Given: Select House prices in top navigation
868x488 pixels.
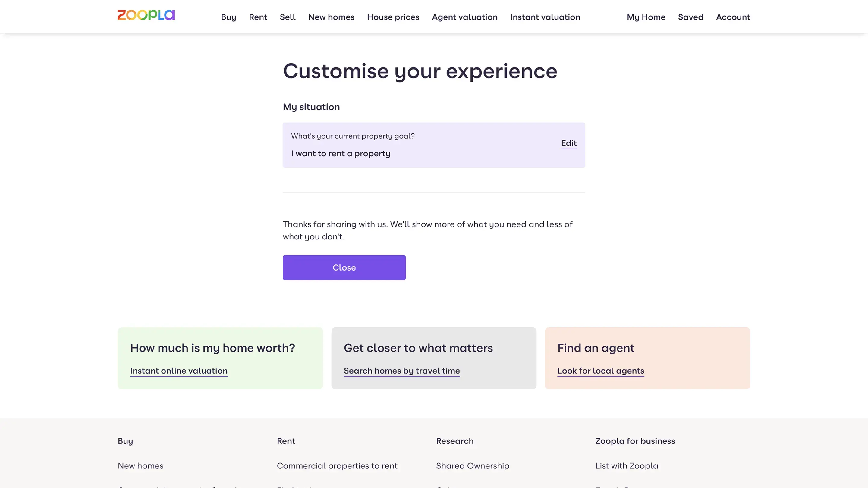Looking at the screenshot, I should (x=393, y=17).
